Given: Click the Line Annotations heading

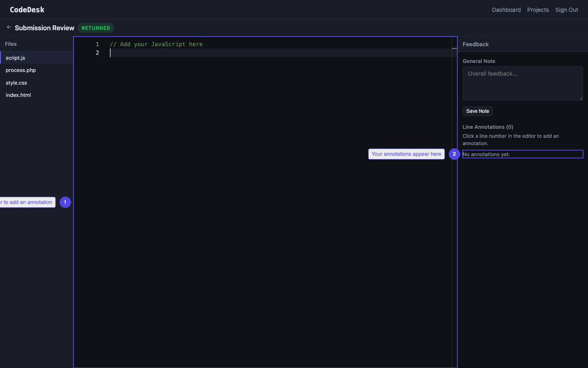Looking at the screenshot, I should click(488, 127).
